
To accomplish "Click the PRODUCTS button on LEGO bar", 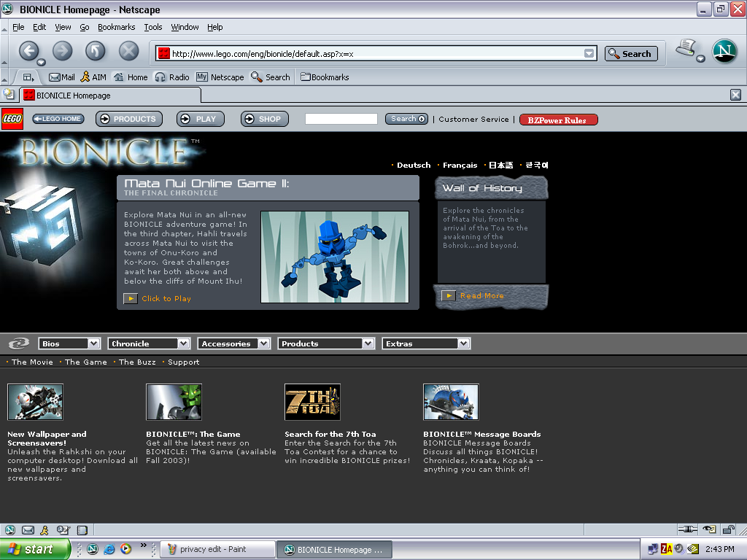I will pyautogui.click(x=128, y=119).
